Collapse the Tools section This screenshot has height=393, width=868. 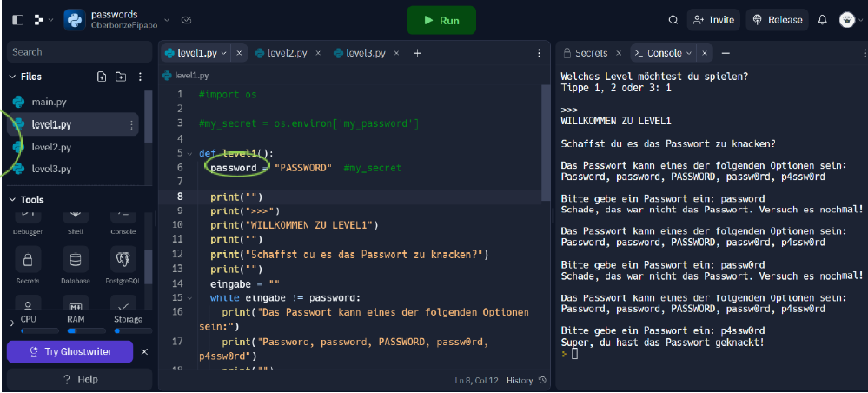[13, 200]
